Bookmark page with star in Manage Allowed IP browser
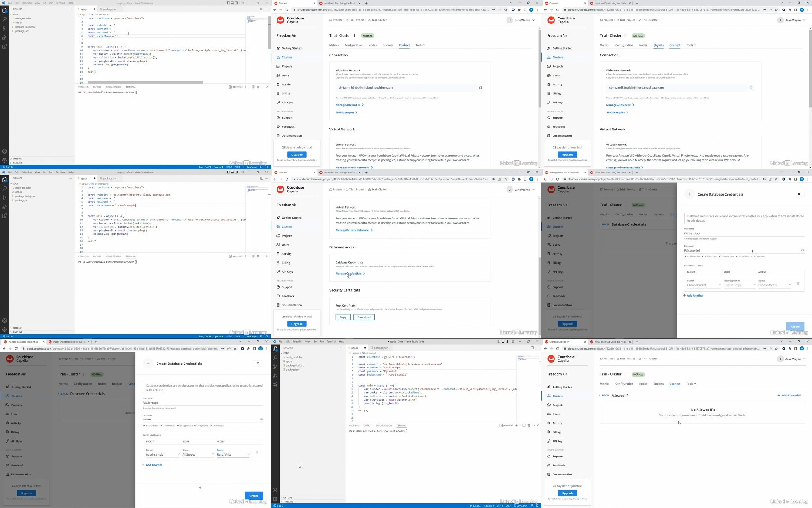 [776, 349]
